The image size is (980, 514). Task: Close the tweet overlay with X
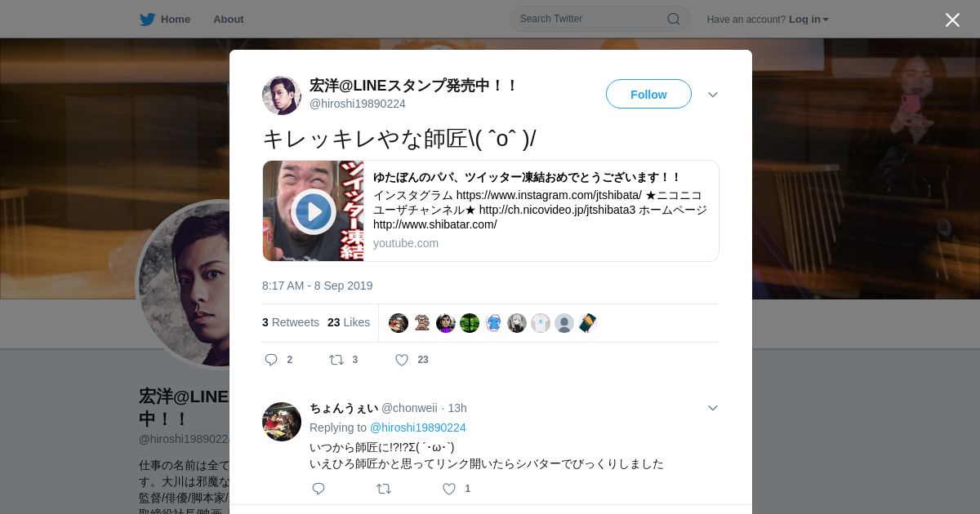click(x=952, y=20)
